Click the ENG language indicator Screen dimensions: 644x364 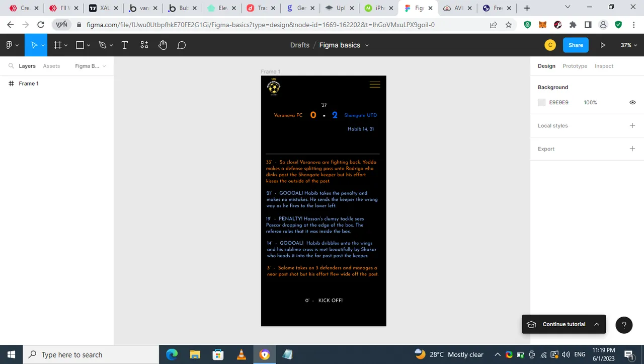(x=580, y=354)
